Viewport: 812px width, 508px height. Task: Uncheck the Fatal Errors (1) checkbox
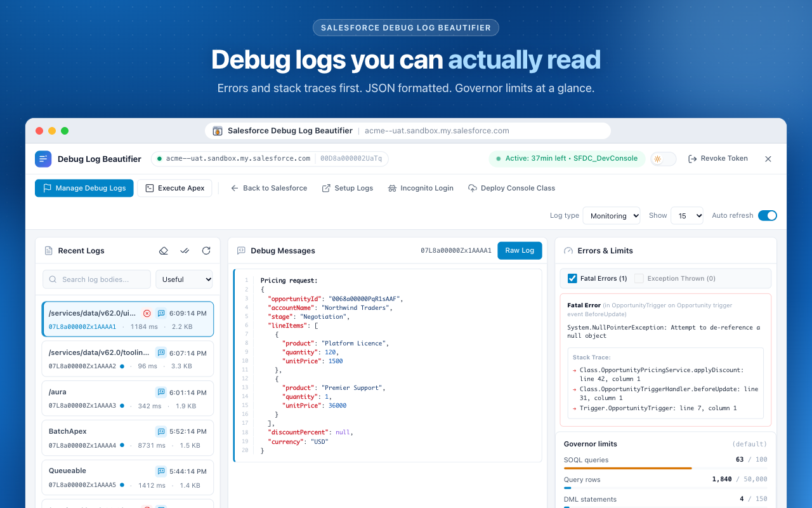click(x=572, y=278)
